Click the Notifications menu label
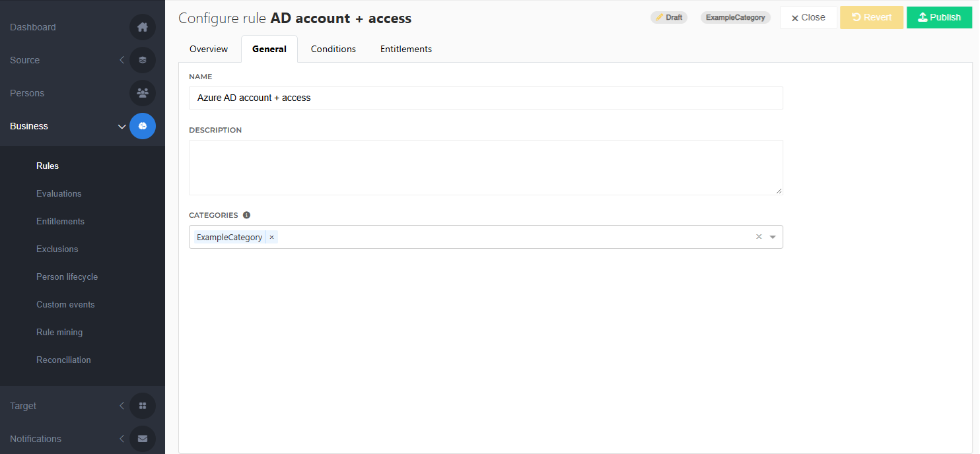 click(36, 439)
